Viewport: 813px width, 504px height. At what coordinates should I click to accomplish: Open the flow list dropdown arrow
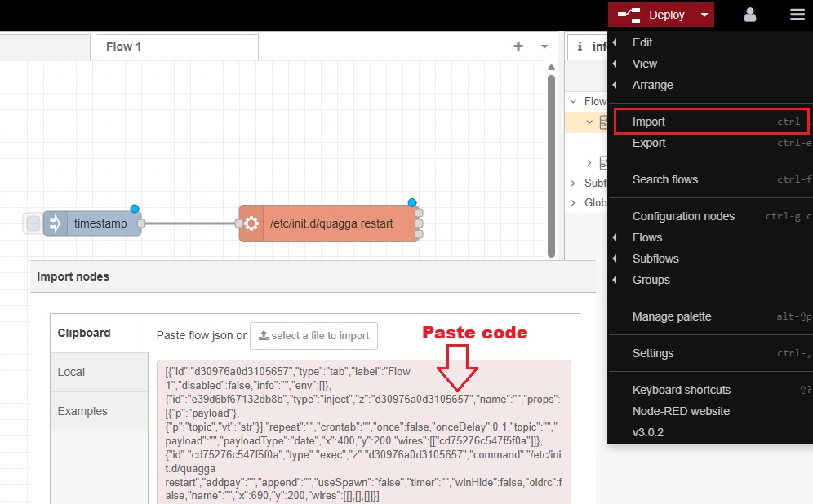[x=544, y=46]
